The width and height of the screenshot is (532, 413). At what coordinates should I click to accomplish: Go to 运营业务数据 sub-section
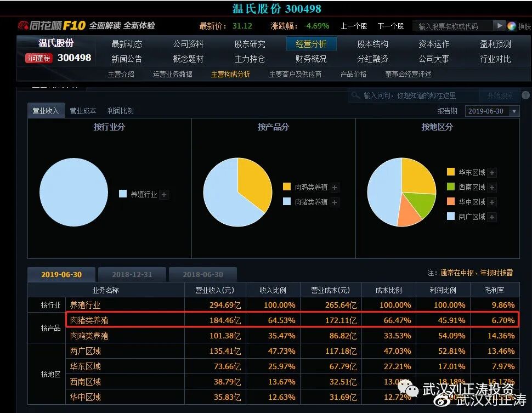tap(172, 75)
